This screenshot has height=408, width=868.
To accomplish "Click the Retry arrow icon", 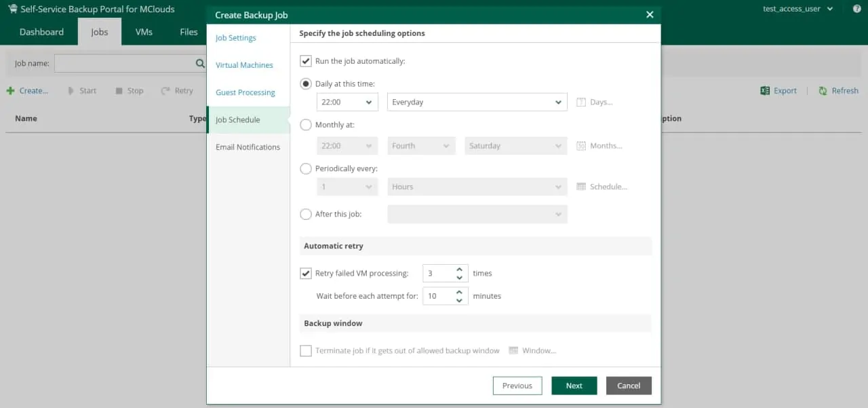I will pyautogui.click(x=165, y=91).
